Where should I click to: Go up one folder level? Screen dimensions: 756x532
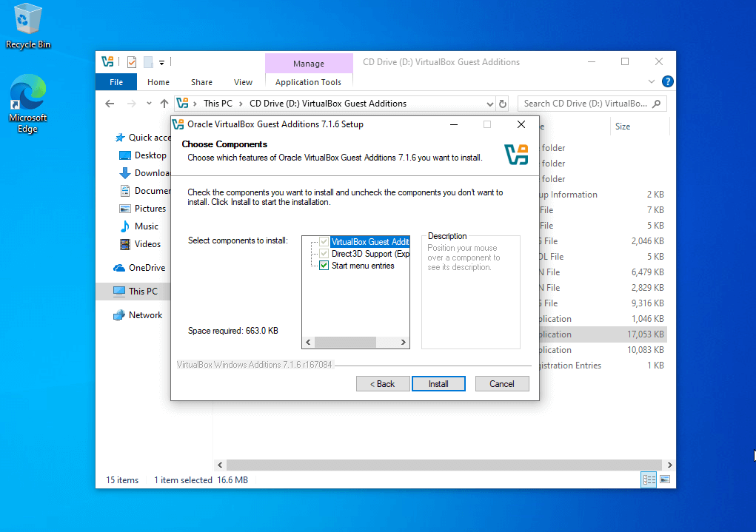coord(164,104)
